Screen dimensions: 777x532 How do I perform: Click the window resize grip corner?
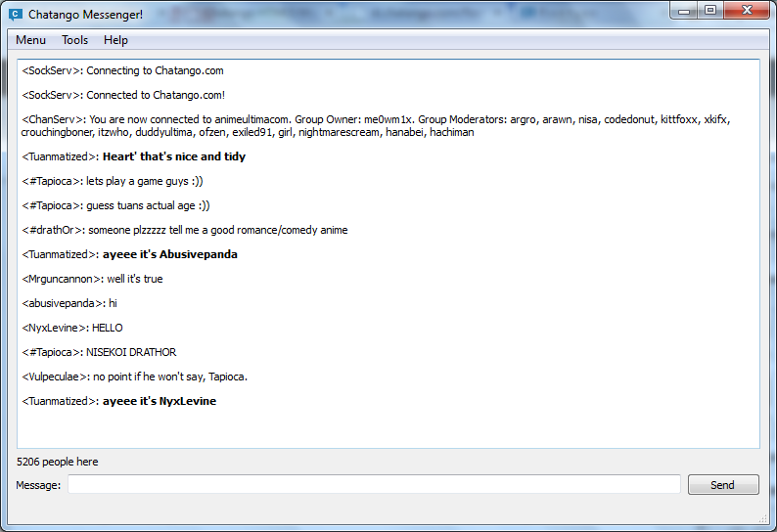tap(762, 517)
